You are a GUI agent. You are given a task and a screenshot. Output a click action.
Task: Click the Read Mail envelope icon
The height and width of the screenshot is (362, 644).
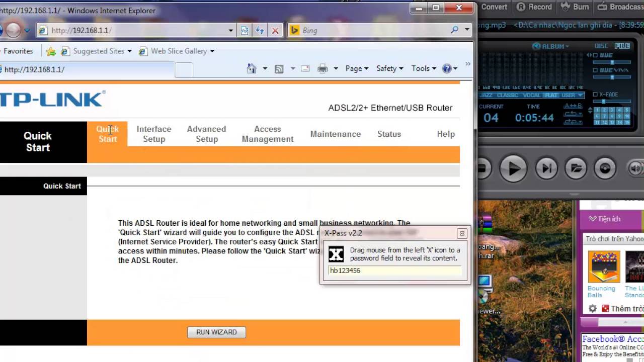tap(305, 69)
